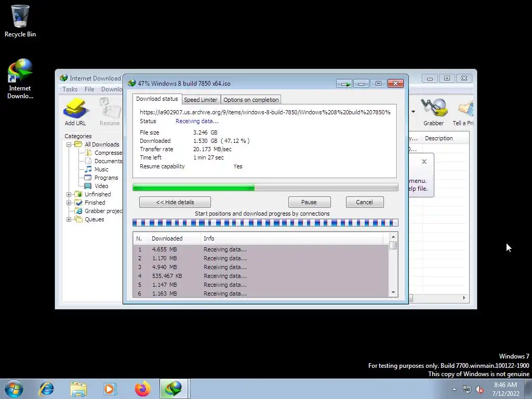
Task: Select the Programs category
Action: 101,178
